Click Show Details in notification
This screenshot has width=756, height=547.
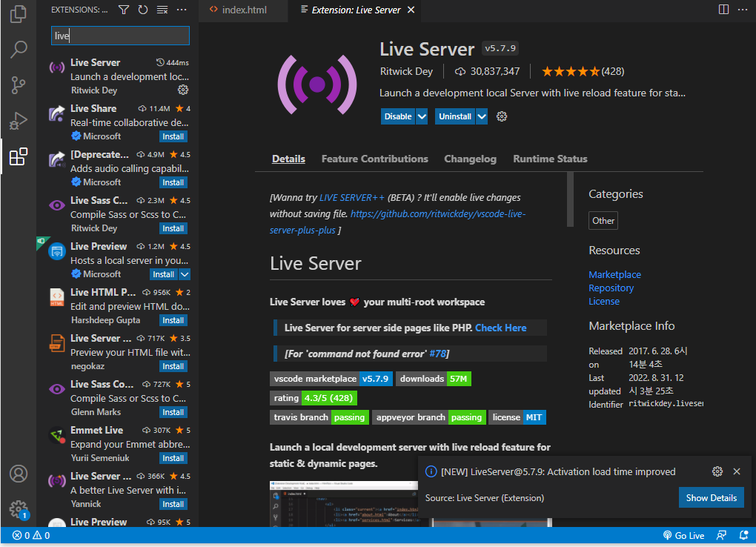coord(712,498)
